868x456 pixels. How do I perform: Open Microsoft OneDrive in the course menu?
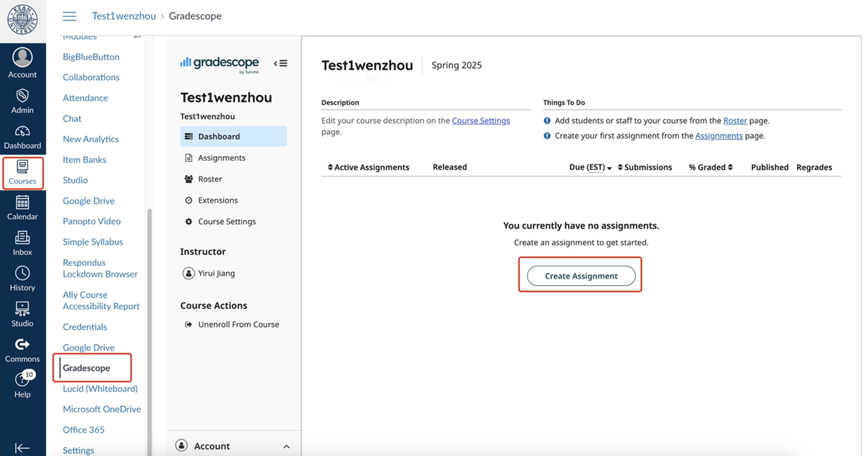102,409
